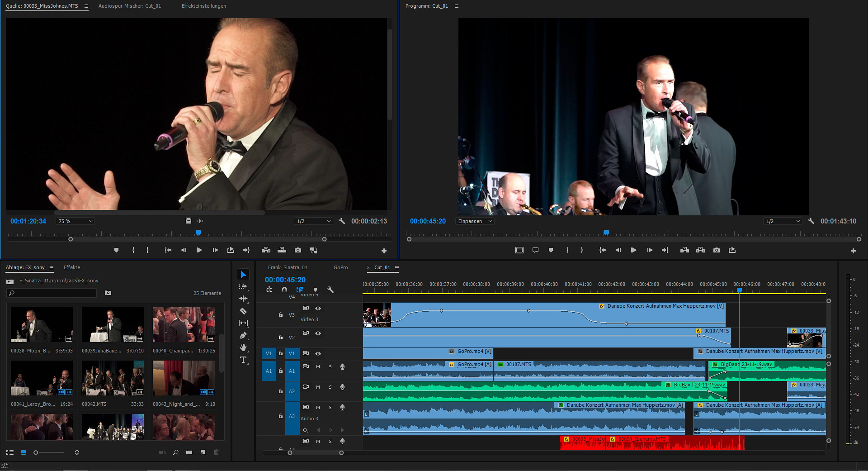Viewport: 868px width, 471px height.
Task: Open Source monitor settings wrench
Action: 342,221
